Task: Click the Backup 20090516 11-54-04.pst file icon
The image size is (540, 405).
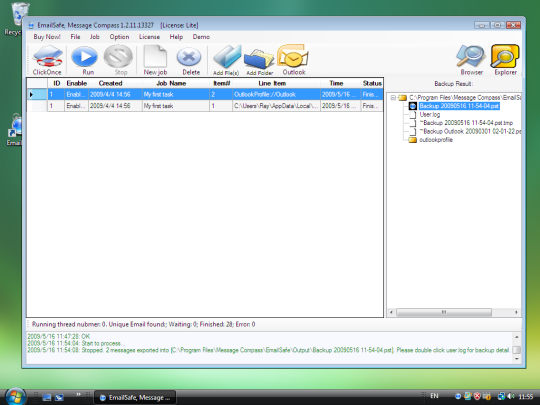Action: pos(413,106)
